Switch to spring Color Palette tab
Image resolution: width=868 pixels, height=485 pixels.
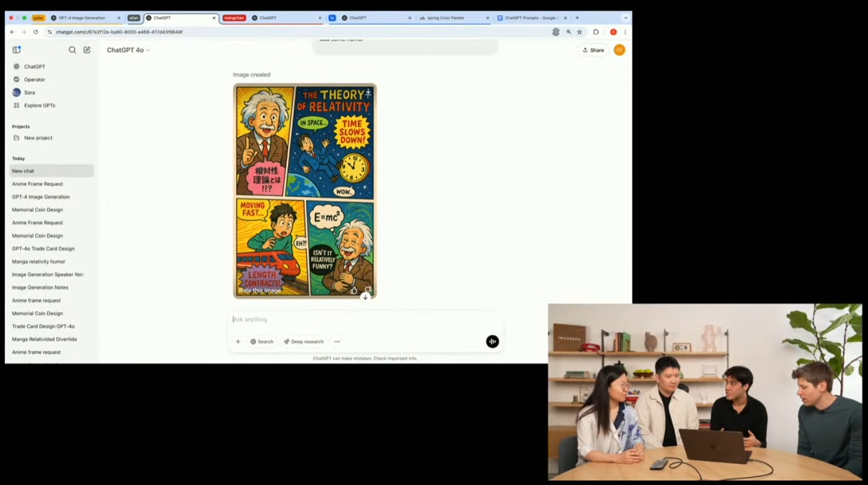454,18
